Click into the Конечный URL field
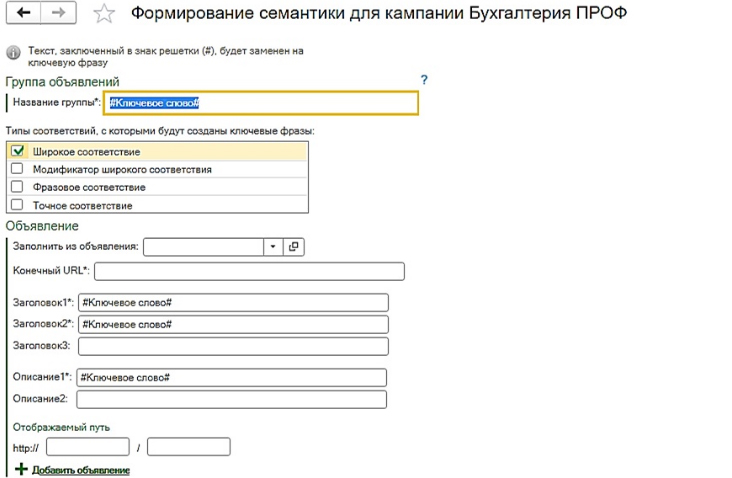This screenshot has height=478, width=732. [x=249, y=271]
